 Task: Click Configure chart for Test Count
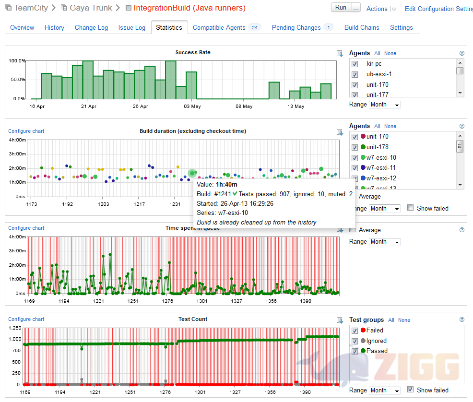[x=26, y=319]
